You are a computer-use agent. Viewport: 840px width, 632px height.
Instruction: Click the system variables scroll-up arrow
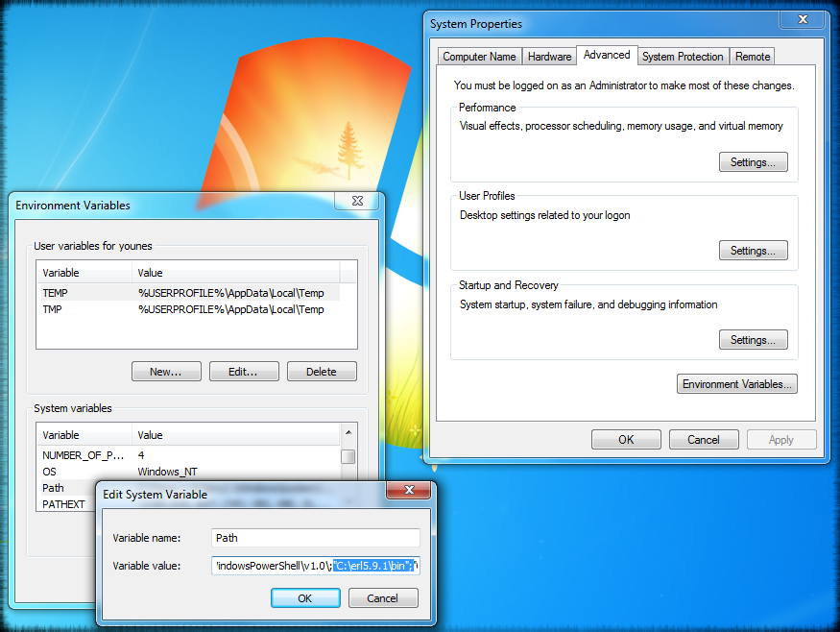pos(348,432)
